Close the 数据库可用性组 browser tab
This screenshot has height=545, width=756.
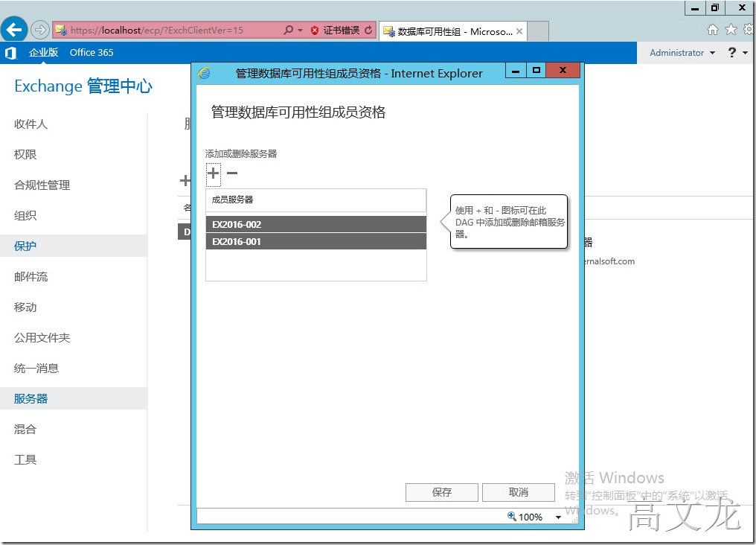519,31
